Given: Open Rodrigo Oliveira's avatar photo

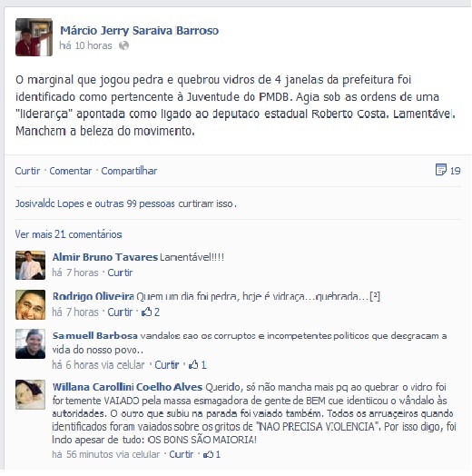Looking at the screenshot, I should pos(30,304).
